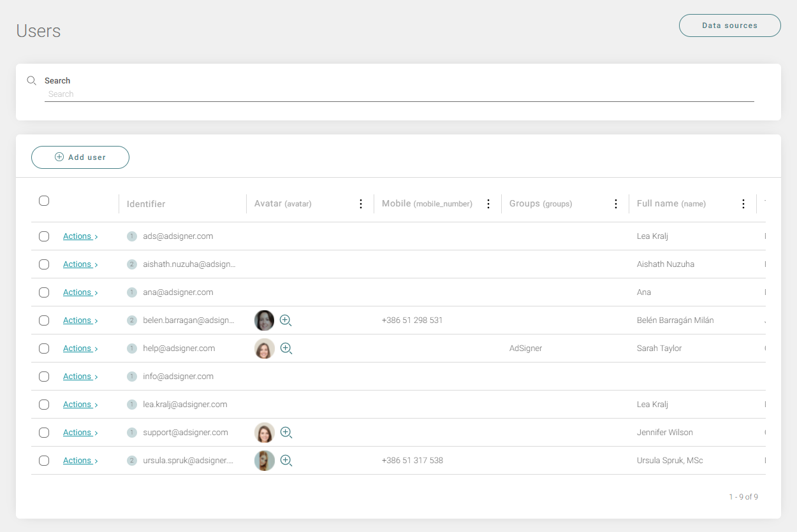Open the Full name column options menu

click(743, 203)
